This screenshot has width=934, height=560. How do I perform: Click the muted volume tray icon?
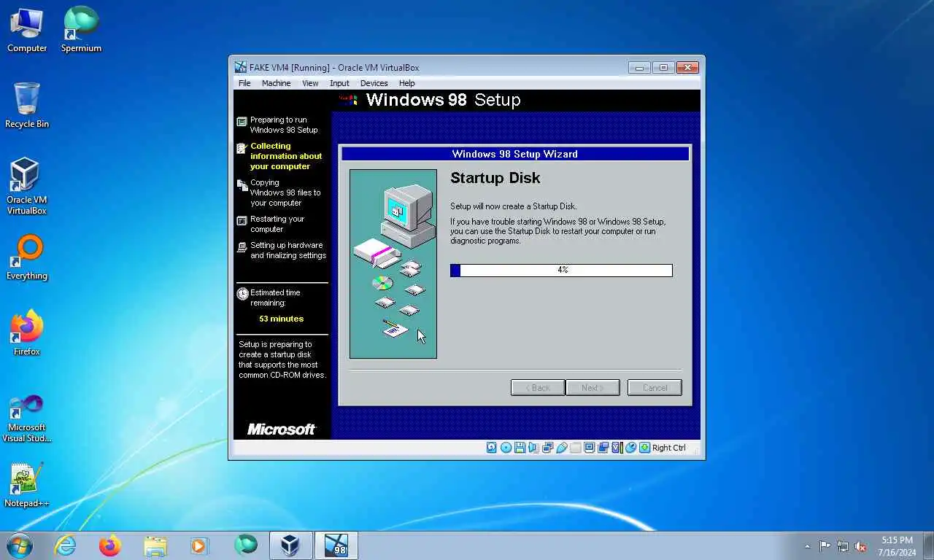pos(860,546)
